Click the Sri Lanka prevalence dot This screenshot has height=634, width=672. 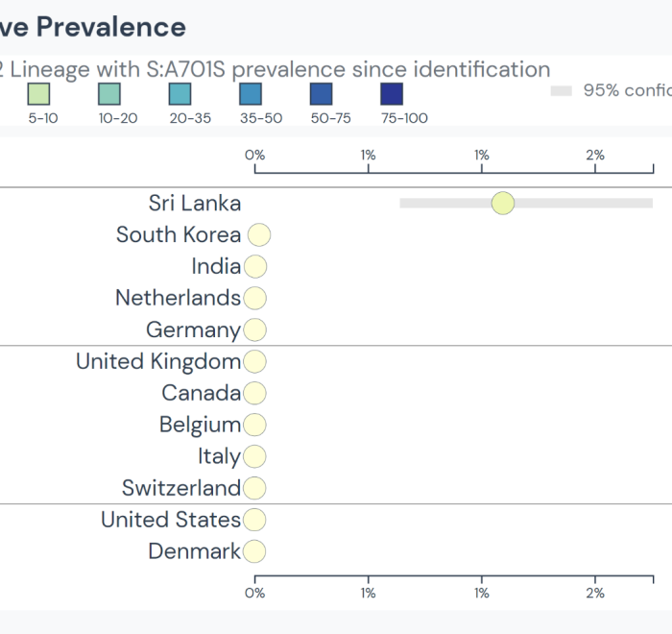pos(503,203)
